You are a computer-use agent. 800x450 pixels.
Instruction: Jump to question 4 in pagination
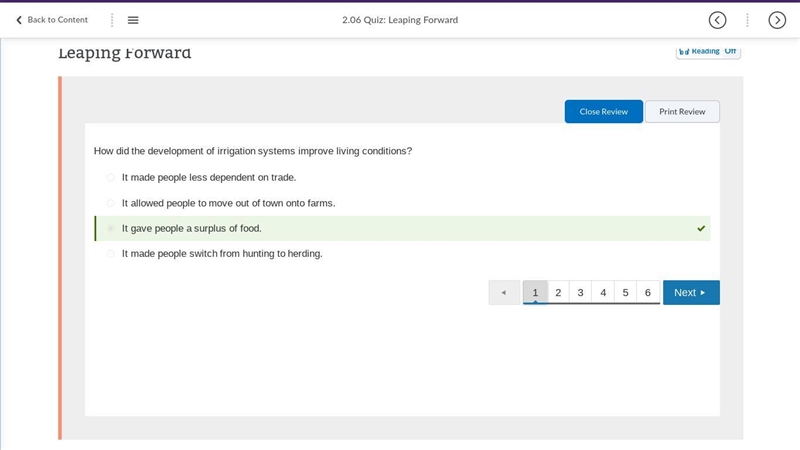pos(603,292)
